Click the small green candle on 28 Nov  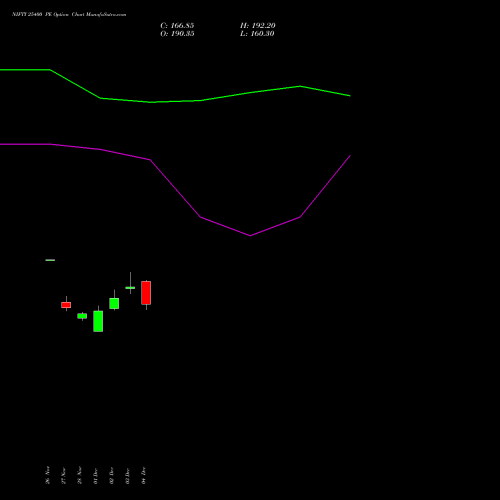(x=82, y=316)
